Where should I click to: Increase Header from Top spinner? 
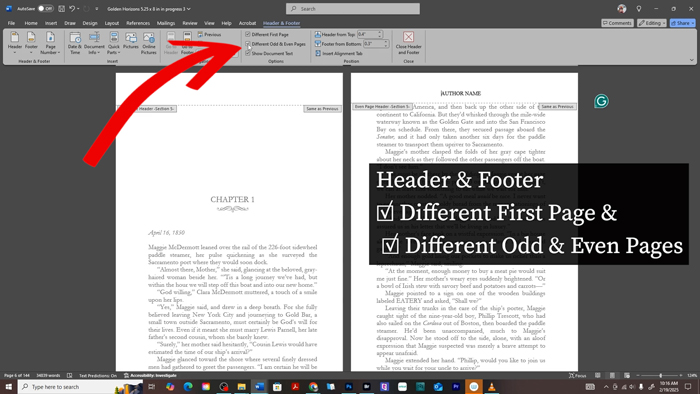click(x=380, y=33)
